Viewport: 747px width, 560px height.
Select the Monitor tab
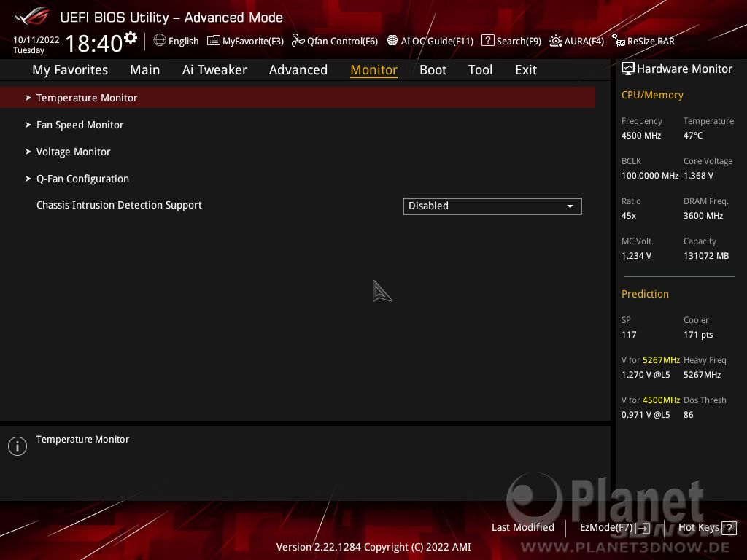[x=374, y=70]
